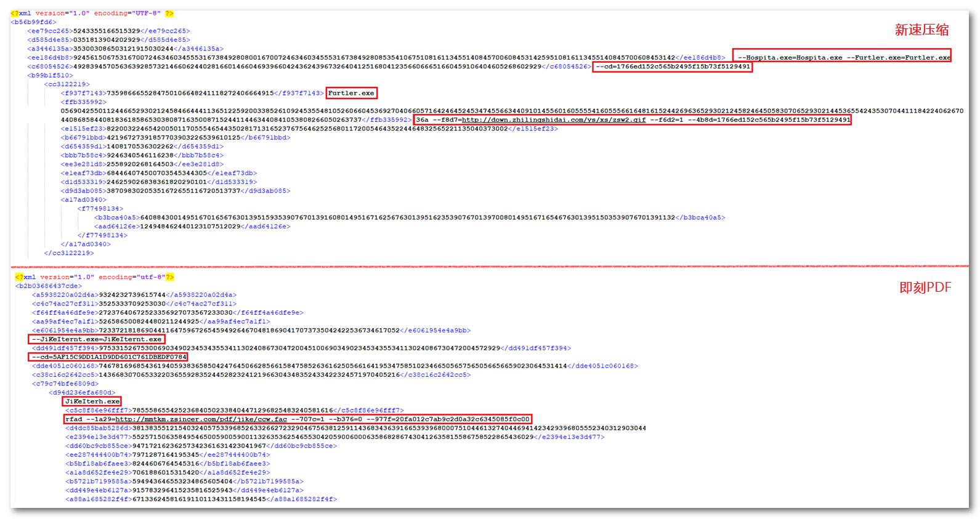Click the 即刻PDF label

[x=925, y=288]
